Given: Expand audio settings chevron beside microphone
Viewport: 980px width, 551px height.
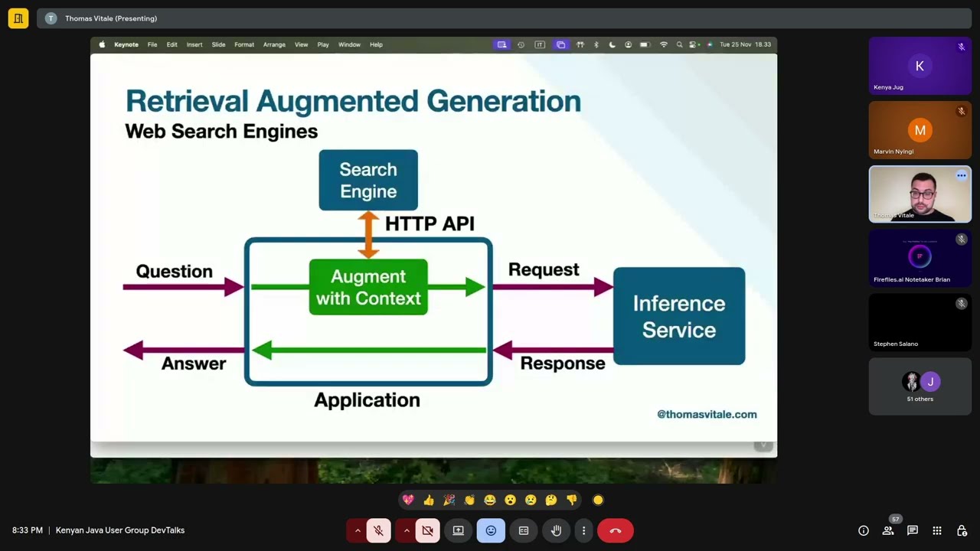Looking at the screenshot, I should coord(357,530).
